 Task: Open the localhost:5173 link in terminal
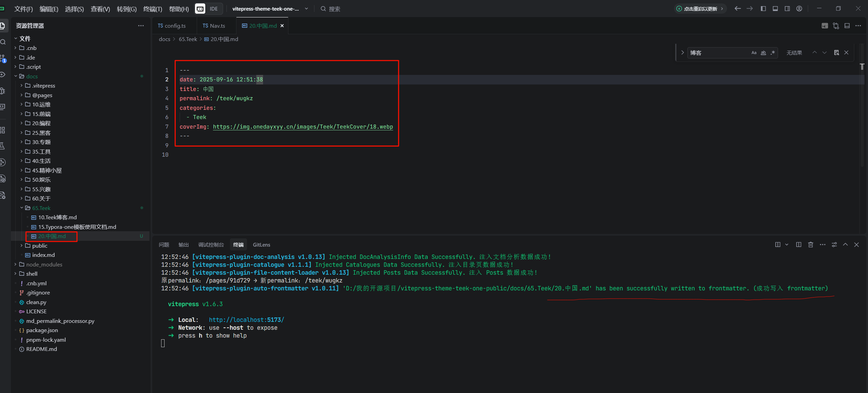(246, 320)
